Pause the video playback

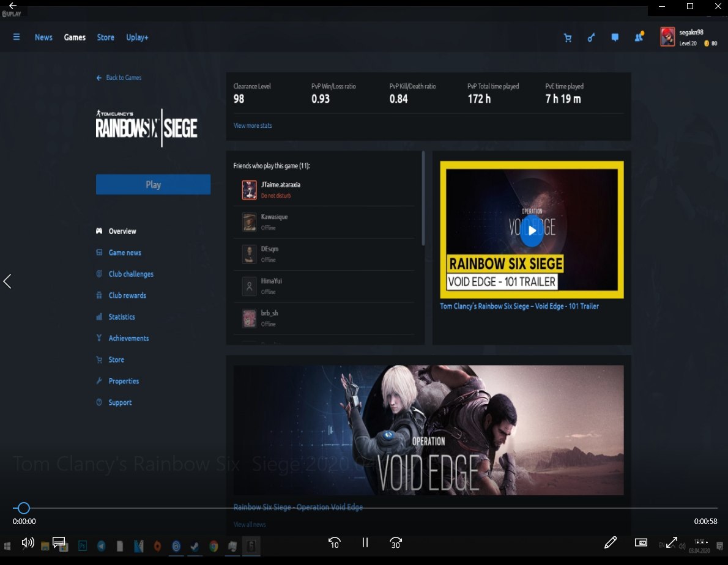[x=365, y=542]
